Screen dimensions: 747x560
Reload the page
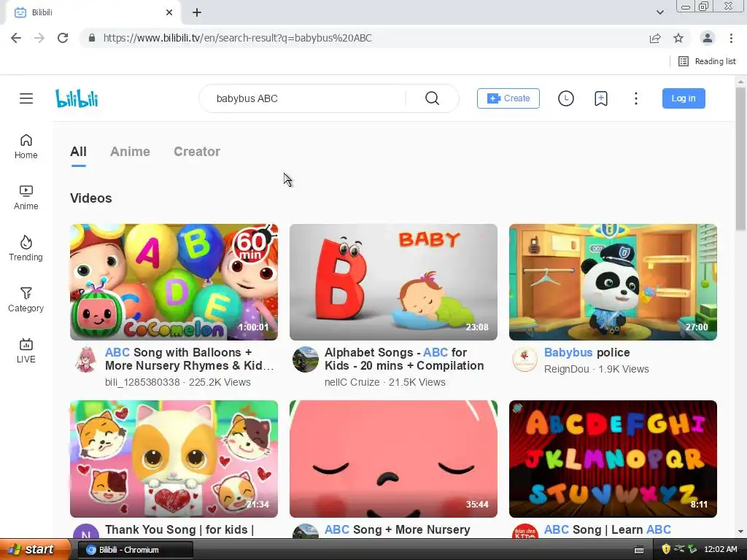click(63, 38)
